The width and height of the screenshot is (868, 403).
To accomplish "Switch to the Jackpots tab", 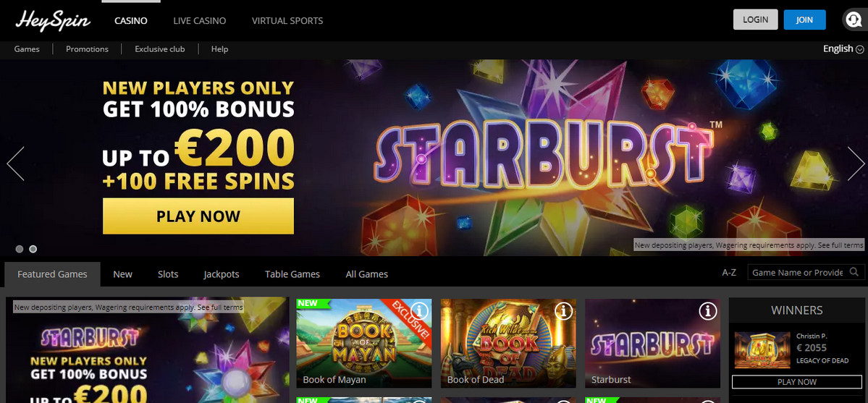I will click(222, 274).
